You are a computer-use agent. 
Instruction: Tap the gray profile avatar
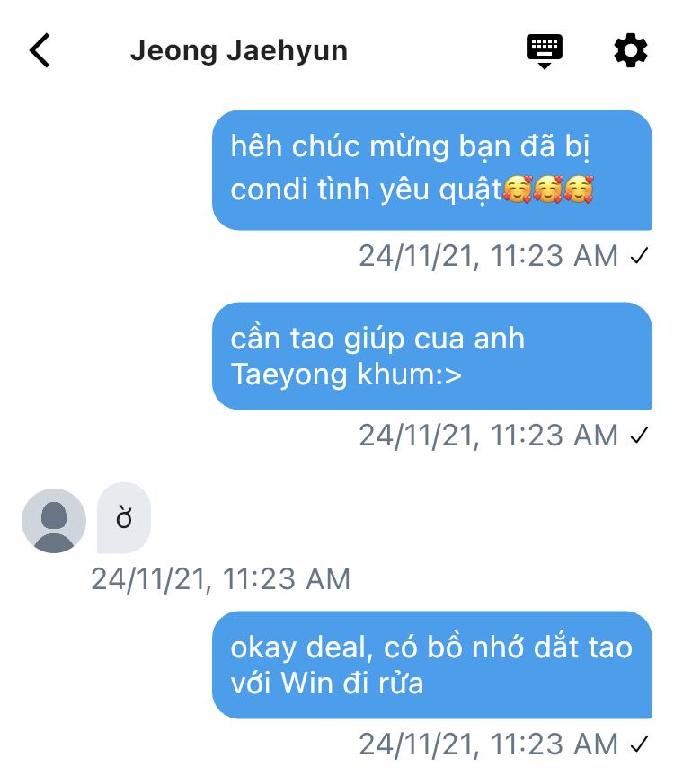tap(54, 521)
